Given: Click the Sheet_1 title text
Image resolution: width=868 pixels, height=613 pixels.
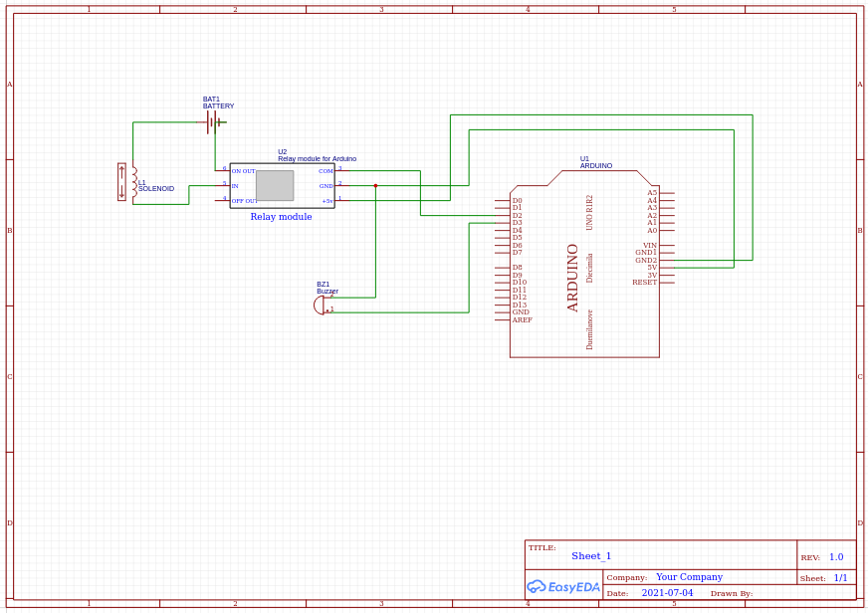Looking at the screenshot, I should tap(590, 556).
